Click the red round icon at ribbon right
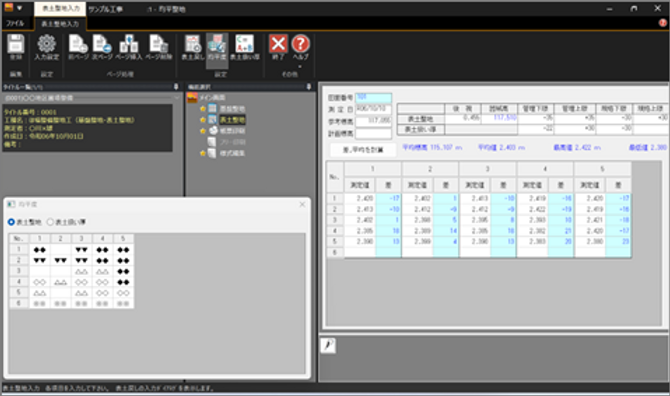 (662, 23)
